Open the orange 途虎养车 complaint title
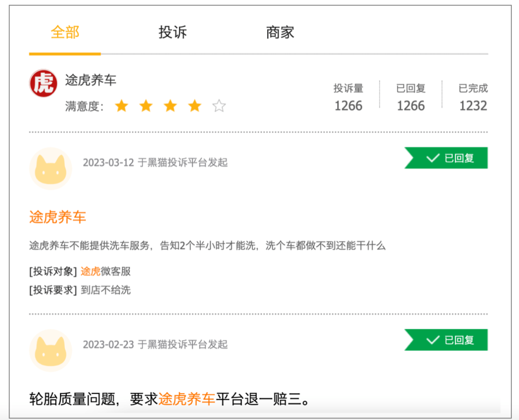The height and width of the screenshot is (420, 519). [58, 217]
